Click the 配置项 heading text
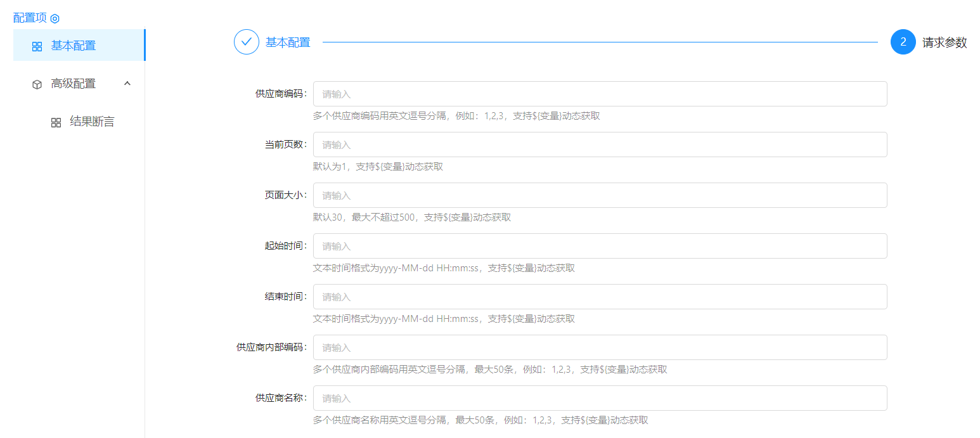This screenshot has width=980, height=438. point(30,18)
